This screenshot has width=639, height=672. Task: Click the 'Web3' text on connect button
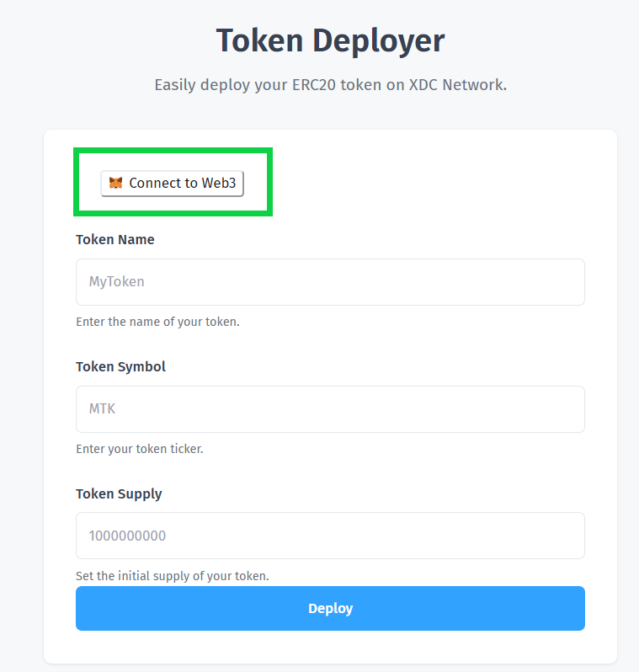point(219,184)
